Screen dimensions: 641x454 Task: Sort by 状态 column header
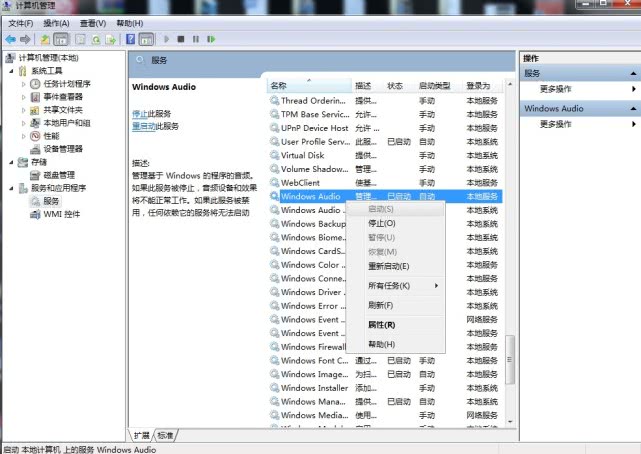[399, 86]
